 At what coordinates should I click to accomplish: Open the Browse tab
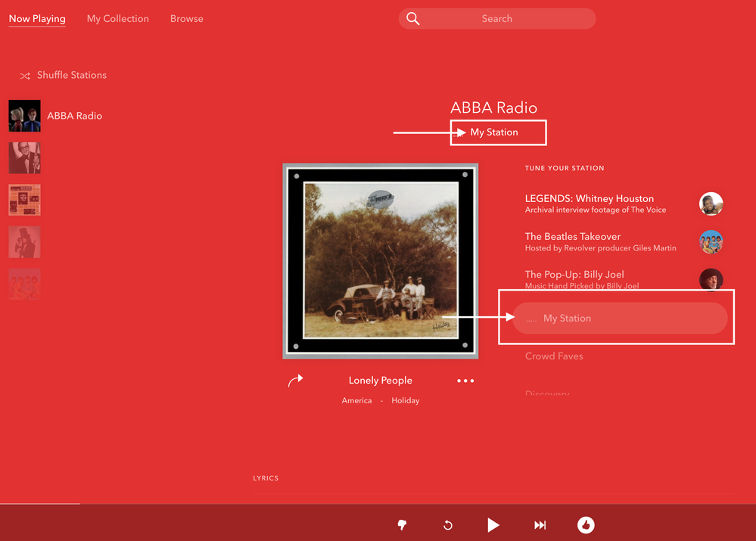point(187,19)
